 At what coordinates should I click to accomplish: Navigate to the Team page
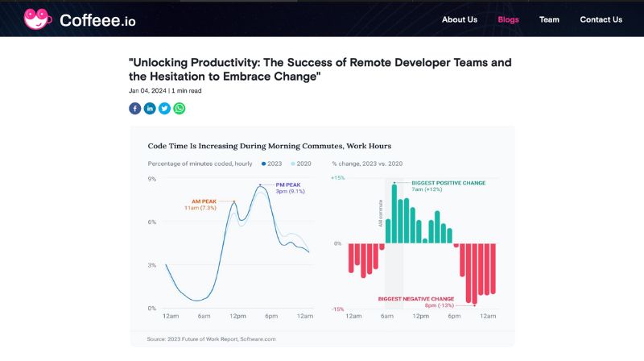(549, 19)
